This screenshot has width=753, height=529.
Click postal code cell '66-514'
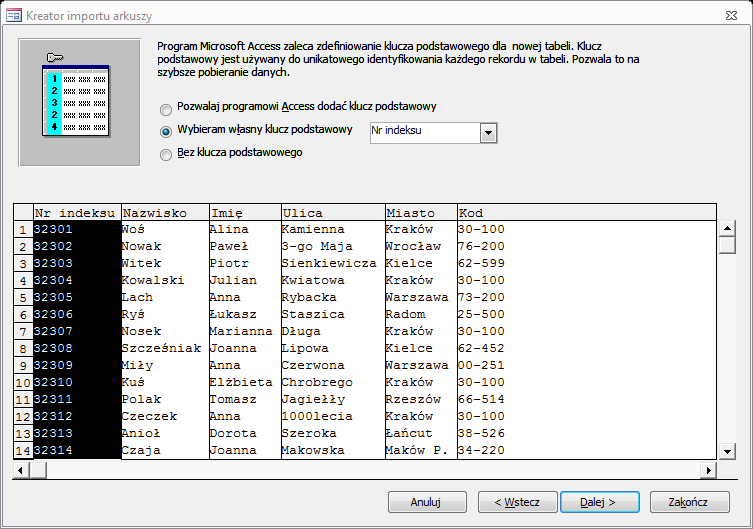587,399
